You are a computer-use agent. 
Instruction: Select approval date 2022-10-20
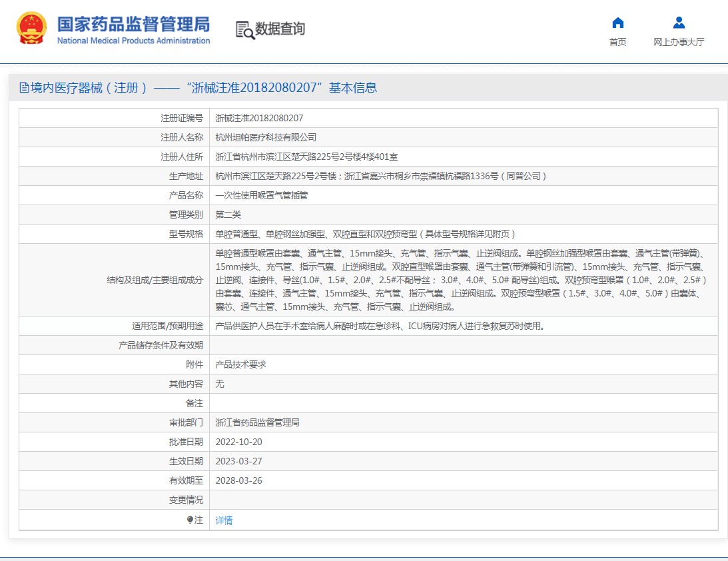click(x=238, y=442)
